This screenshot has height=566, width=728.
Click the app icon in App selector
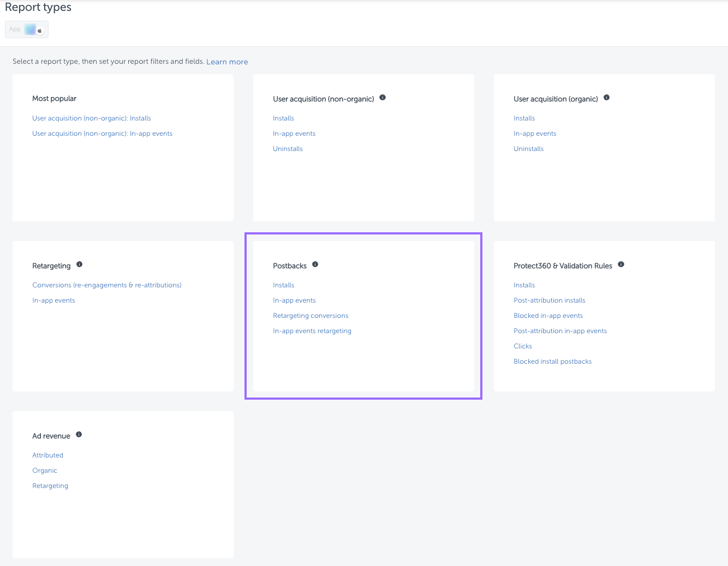point(31,29)
